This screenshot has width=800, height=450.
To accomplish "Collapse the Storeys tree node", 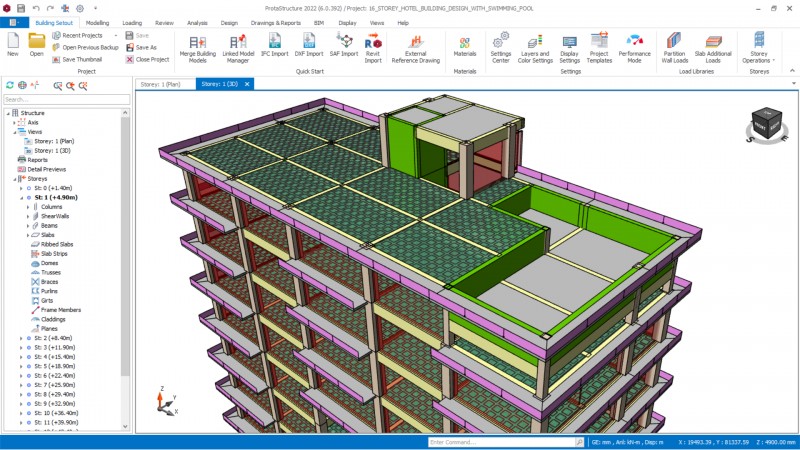I will click(x=14, y=179).
